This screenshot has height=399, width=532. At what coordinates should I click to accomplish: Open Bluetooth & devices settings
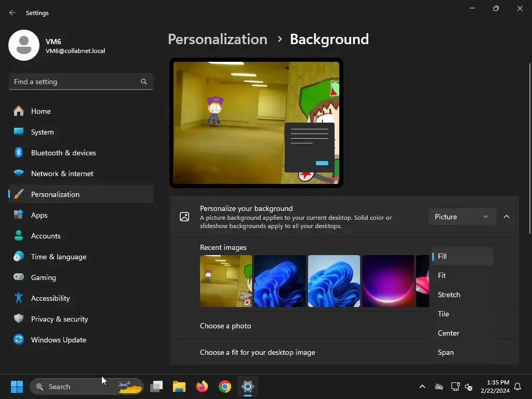[81, 153]
